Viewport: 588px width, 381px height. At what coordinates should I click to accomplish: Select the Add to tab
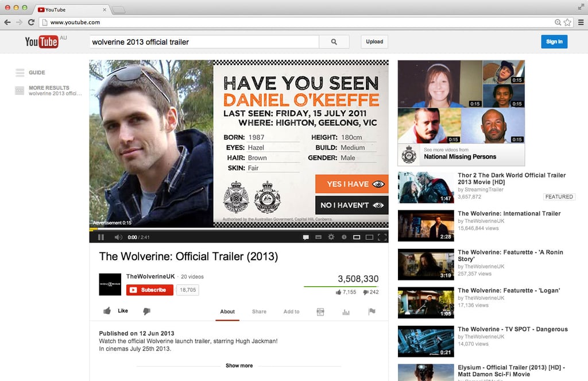click(x=291, y=311)
